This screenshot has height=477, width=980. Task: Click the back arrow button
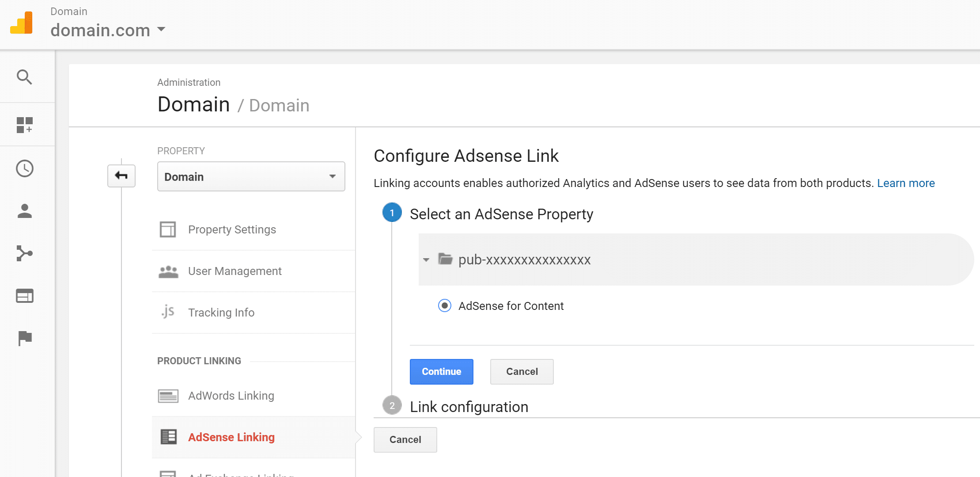pyautogui.click(x=121, y=176)
